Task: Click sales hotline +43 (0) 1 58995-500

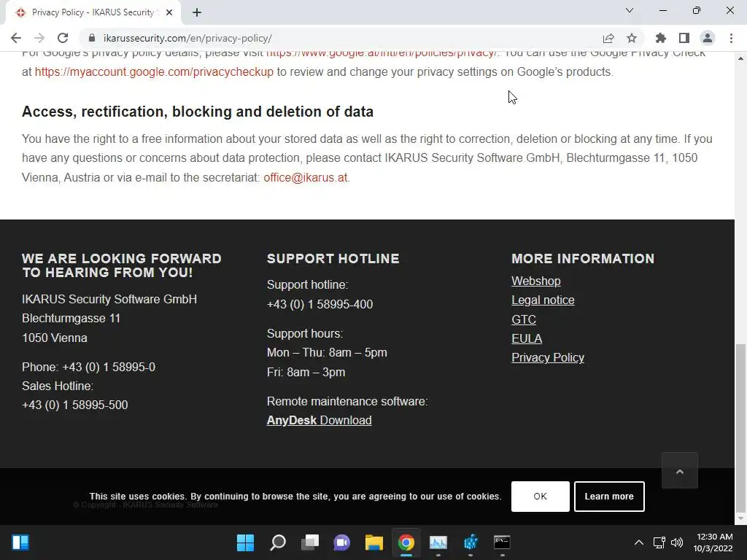Action: (75, 405)
